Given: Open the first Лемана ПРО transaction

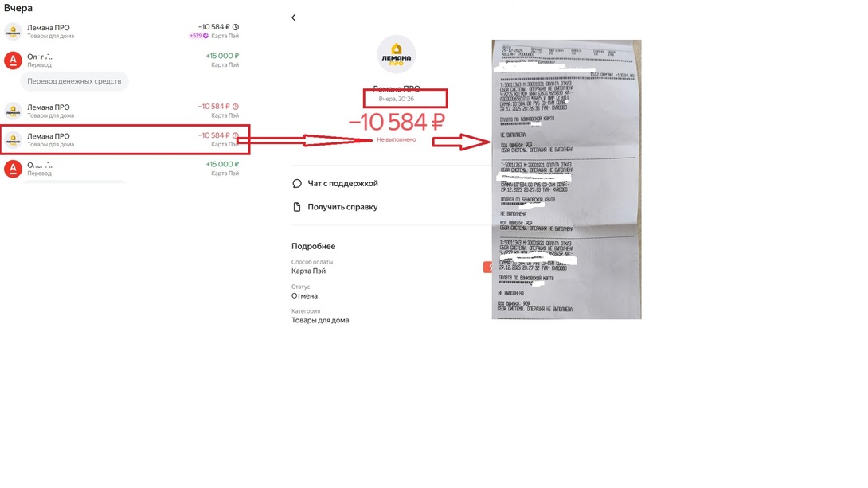Looking at the screenshot, I should coord(122,31).
